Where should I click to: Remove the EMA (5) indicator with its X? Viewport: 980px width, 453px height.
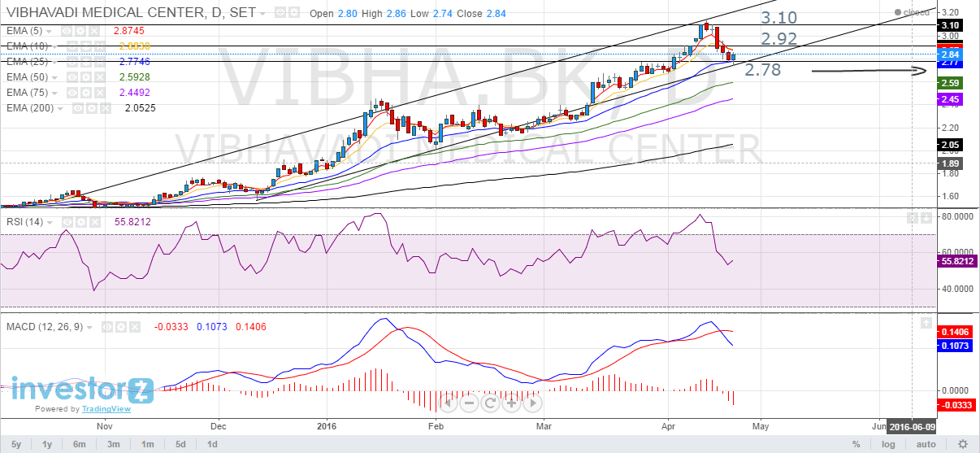pyautogui.click(x=94, y=31)
